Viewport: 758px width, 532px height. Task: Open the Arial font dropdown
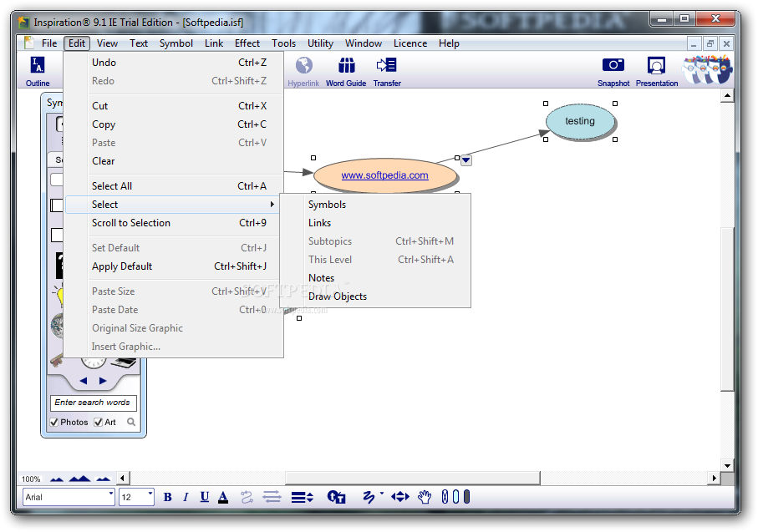pyautogui.click(x=110, y=494)
